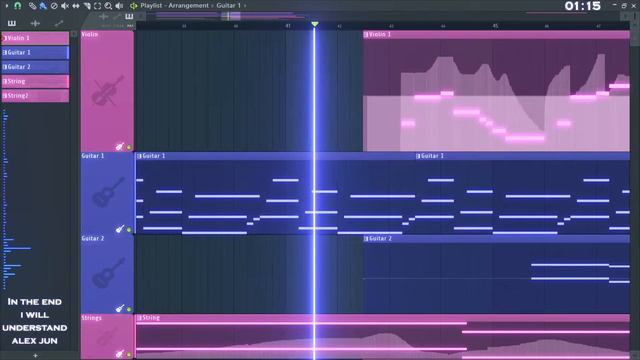Mute the Guitar 2 track LED

click(x=129, y=309)
